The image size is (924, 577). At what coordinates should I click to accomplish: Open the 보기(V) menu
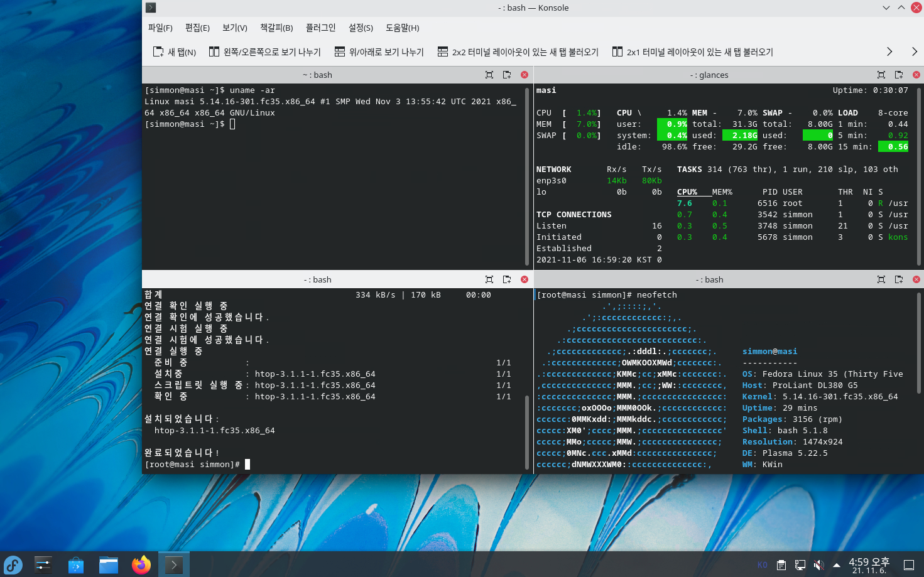click(x=235, y=28)
